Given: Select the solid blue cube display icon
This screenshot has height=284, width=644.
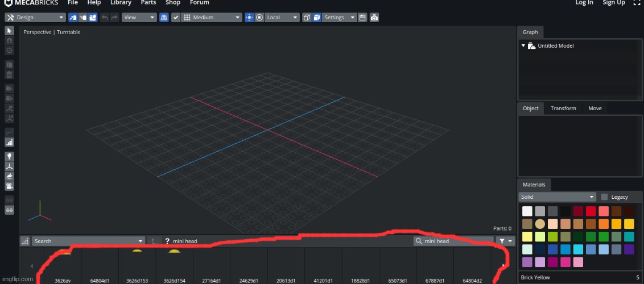Looking at the screenshot, I should click(317, 18).
